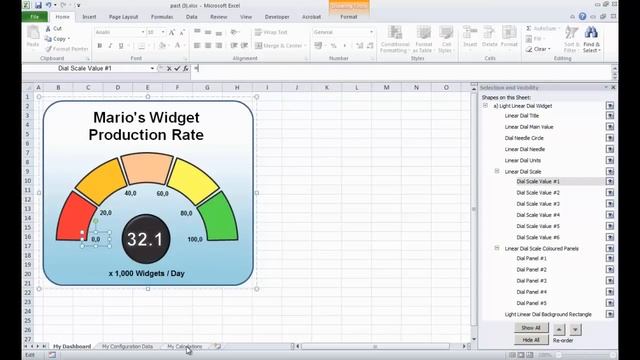Viewport: 640px width, 360px height.
Task: Click AutoSum in Editing group
Action: [x=542, y=29]
